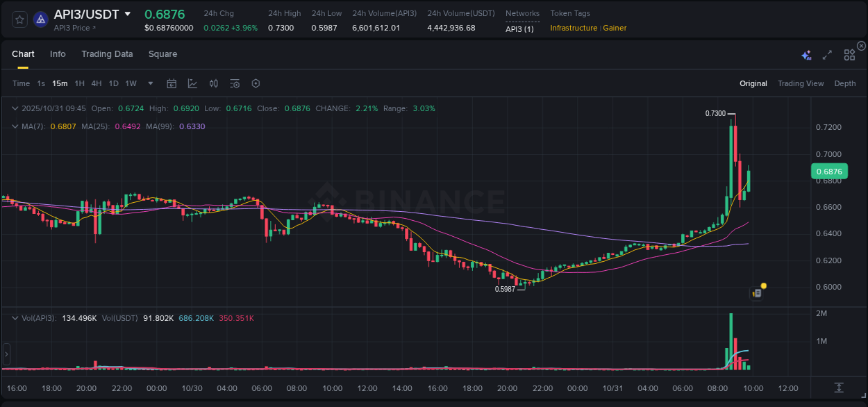The image size is (868, 407).
Task: Open the widgets layout grid icon
Action: [x=849, y=54]
